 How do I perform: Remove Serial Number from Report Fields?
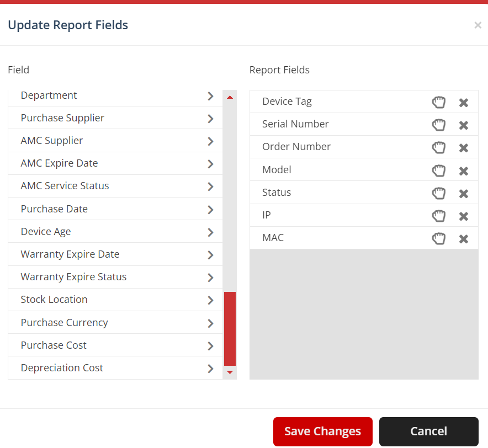(x=463, y=125)
